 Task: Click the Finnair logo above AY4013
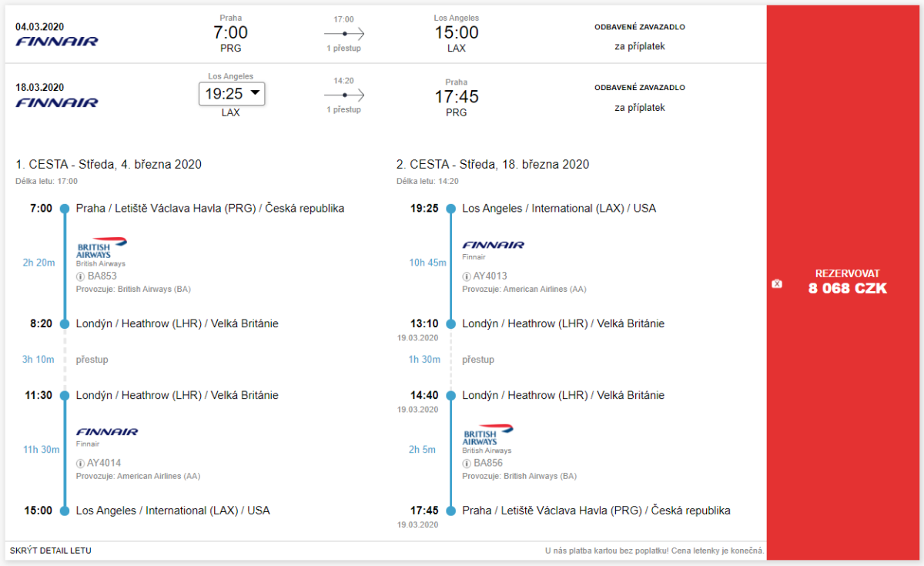(493, 245)
